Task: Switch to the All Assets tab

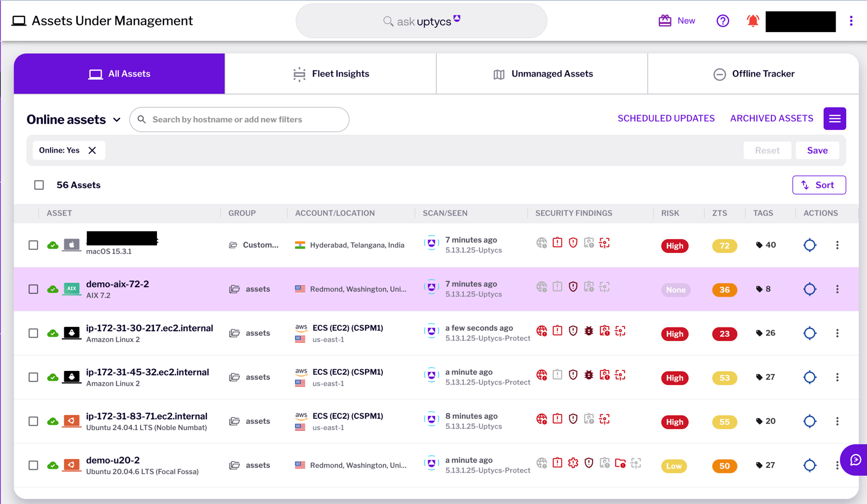Action: 120,73
